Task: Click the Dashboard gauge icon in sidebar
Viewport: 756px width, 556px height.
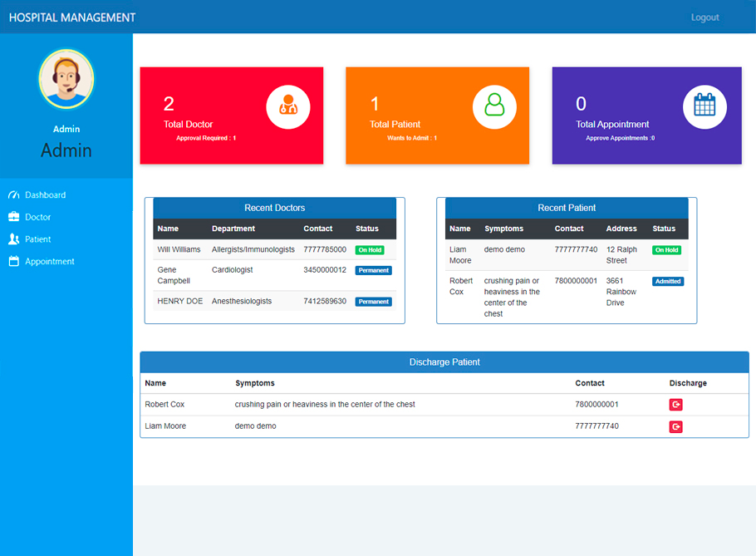Action: click(x=14, y=194)
